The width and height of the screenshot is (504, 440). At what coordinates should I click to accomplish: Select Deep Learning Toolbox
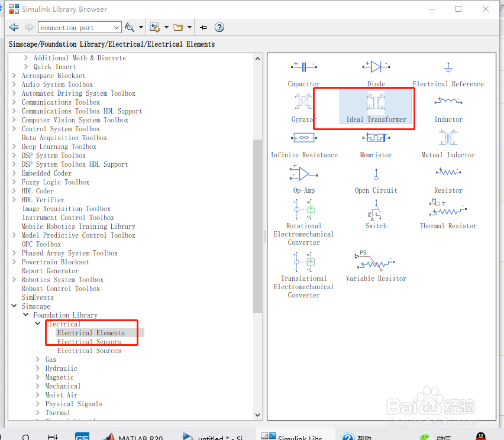tap(59, 147)
